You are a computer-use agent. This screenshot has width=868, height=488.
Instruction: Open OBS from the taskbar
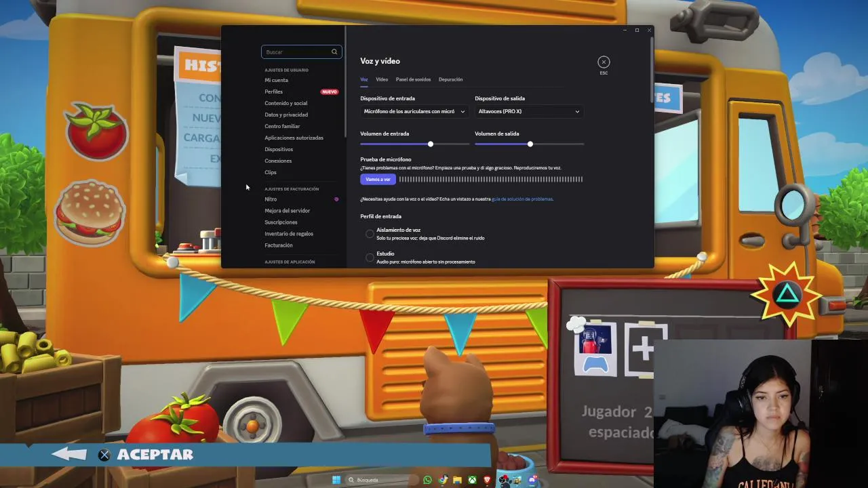click(x=502, y=480)
